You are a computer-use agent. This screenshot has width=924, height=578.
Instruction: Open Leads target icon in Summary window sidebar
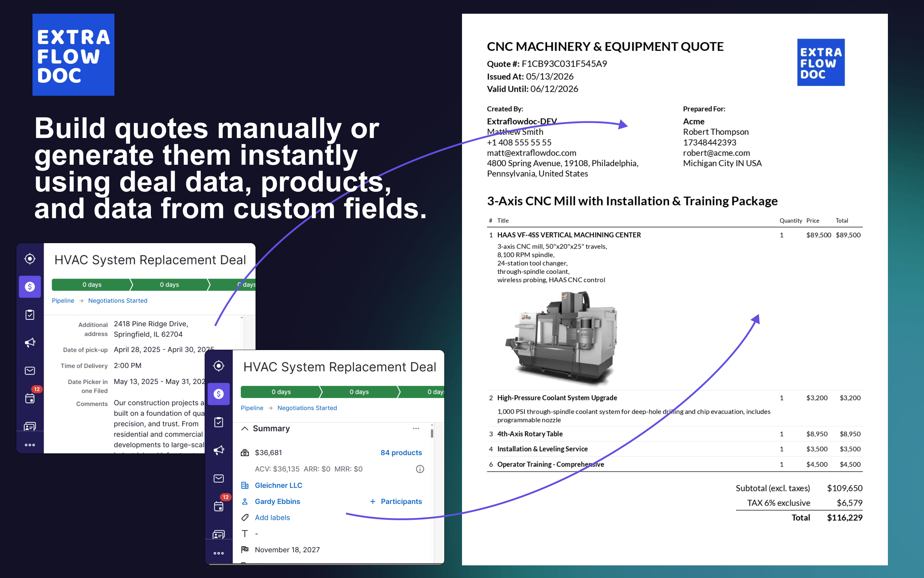(x=219, y=366)
